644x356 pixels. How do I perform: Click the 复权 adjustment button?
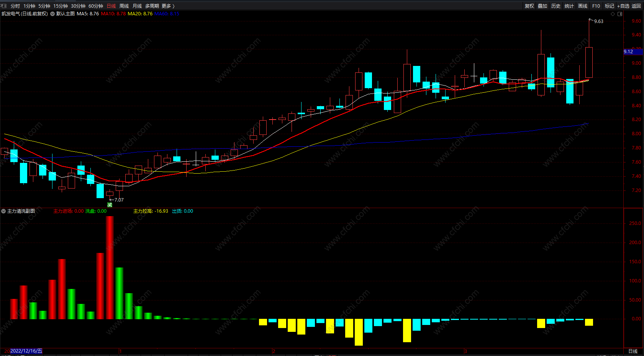click(529, 6)
